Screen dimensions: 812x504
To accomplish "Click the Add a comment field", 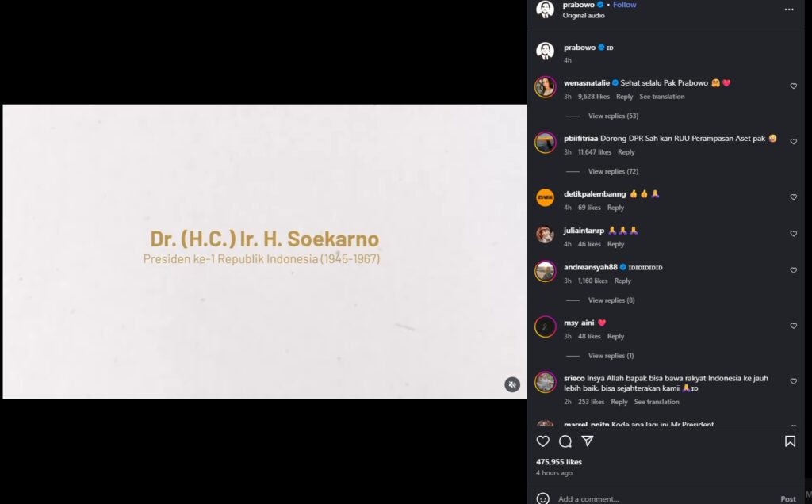I will pyautogui.click(x=665, y=498).
